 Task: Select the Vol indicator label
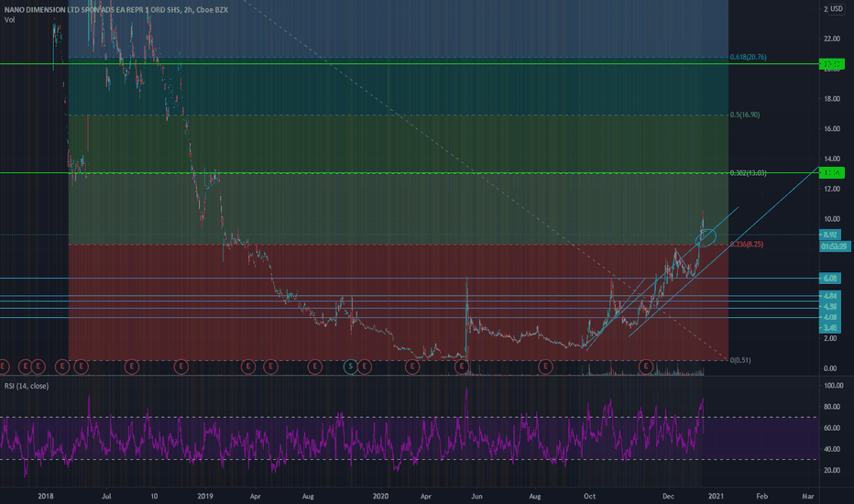point(10,19)
